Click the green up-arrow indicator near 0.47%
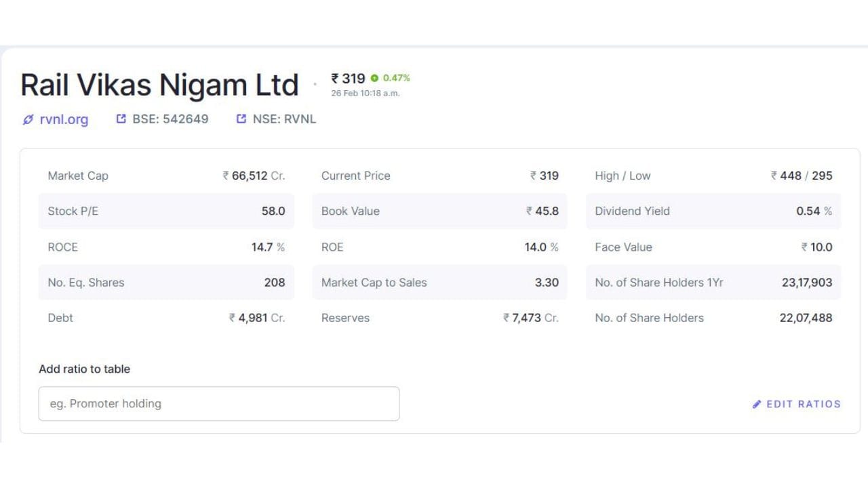The height and width of the screenshot is (488, 868). [374, 78]
